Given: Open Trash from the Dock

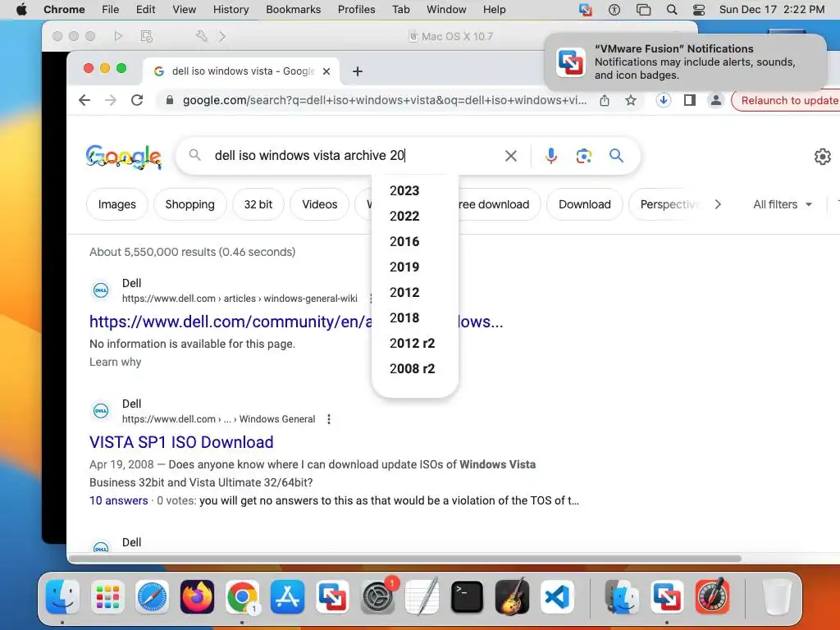Looking at the screenshot, I should click(777, 597).
